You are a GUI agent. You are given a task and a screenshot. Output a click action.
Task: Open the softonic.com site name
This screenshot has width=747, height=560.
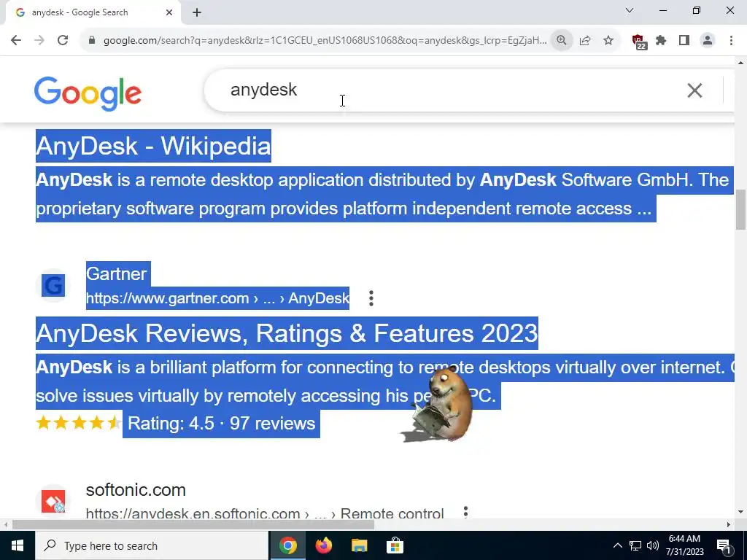coord(136,489)
